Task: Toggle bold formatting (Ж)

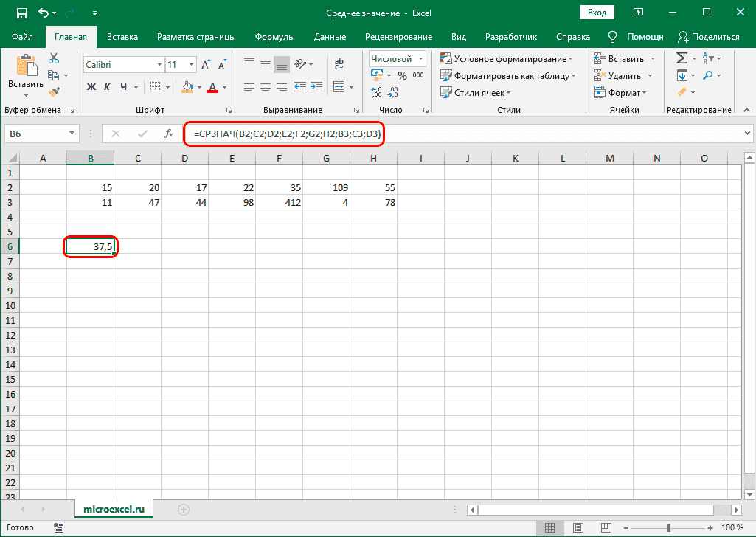Action: (x=90, y=87)
